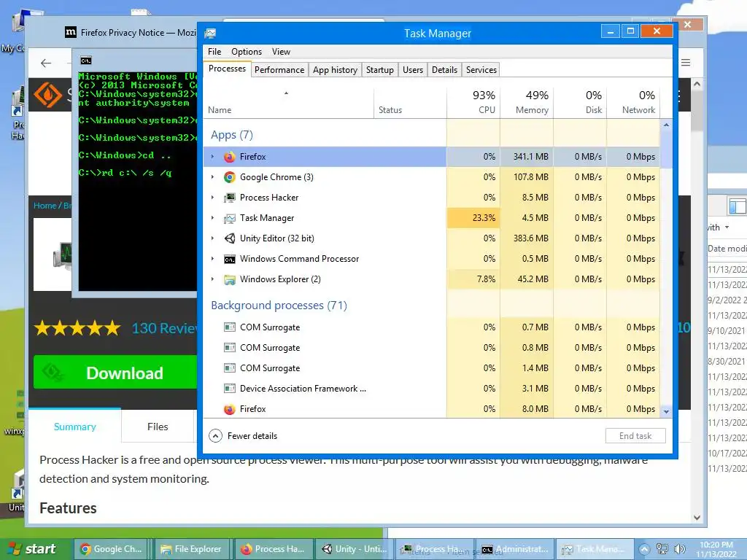
Task: Click the Start button on the taskbar
Action: click(x=33, y=549)
